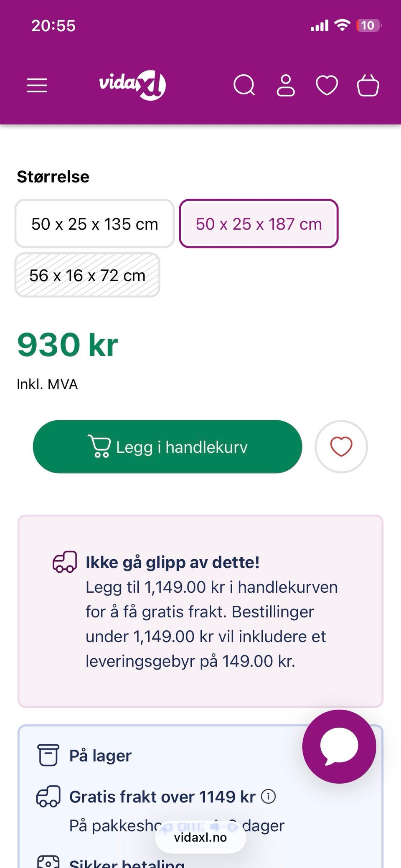Select size 50 x 25 x 187 cm
Viewport: 401px width, 868px height.
point(259,224)
